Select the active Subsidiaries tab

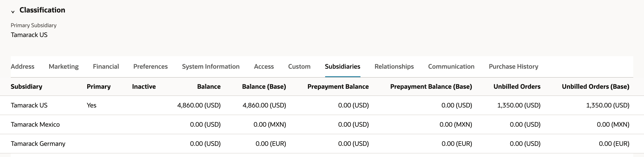pyautogui.click(x=343, y=66)
